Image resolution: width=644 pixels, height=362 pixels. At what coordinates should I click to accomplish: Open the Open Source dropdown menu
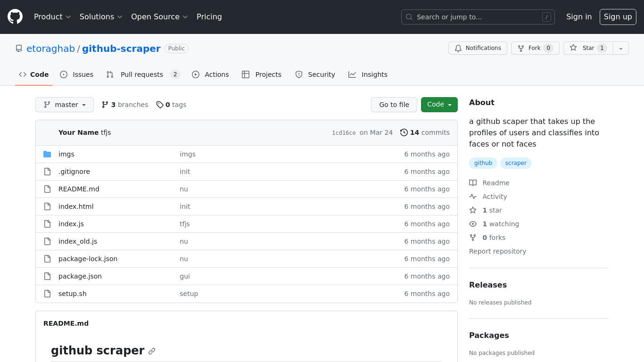pos(159,16)
